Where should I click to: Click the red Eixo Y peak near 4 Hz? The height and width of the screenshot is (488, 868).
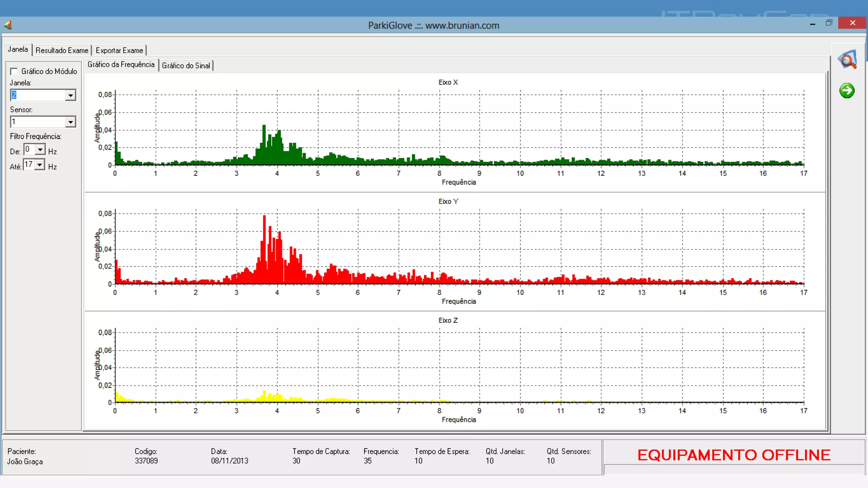point(265,250)
